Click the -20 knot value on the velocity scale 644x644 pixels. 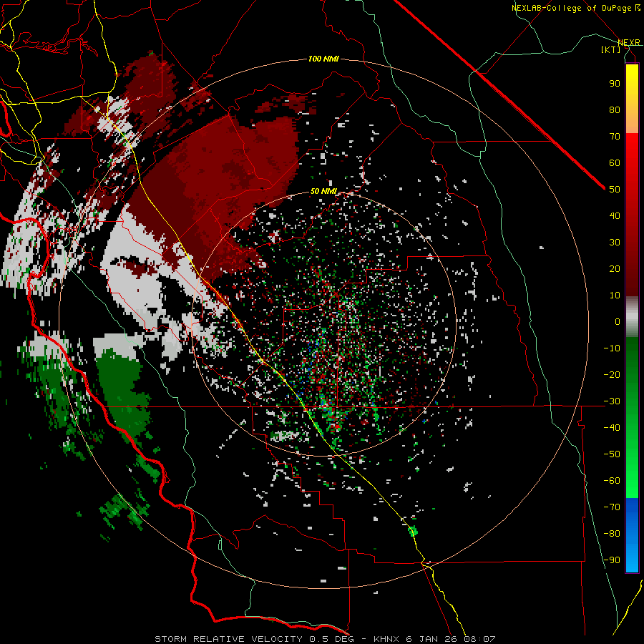pos(612,375)
